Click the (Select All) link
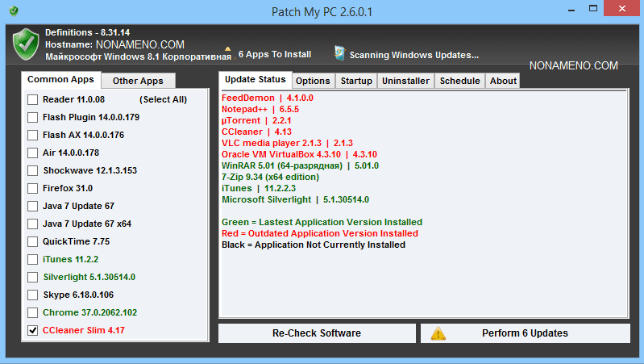This screenshot has width=644, height=364. pyautogui.click(x=163, y=99)
